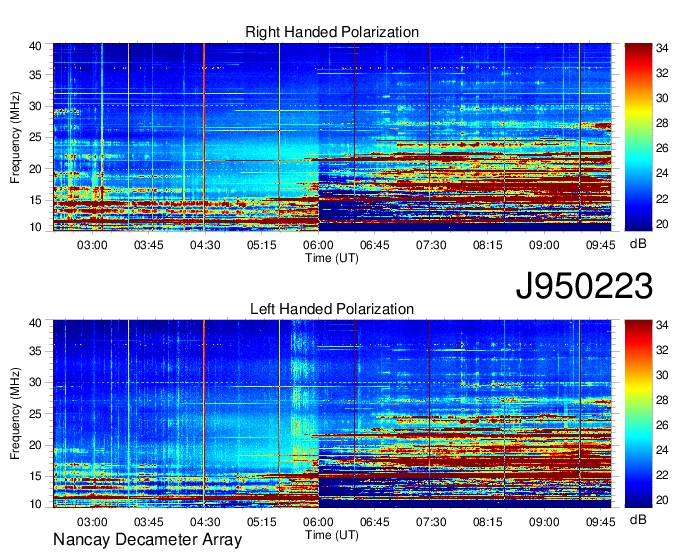Select the 03:45 time tick under Right Handed plot

pyautogui.click(x=148, y=245)
